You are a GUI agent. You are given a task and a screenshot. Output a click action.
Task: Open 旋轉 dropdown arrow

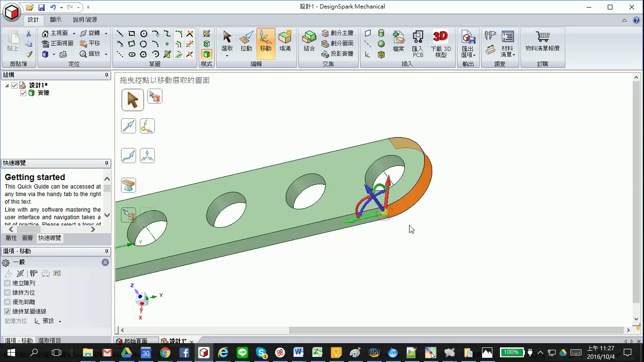tap(106, 33)
